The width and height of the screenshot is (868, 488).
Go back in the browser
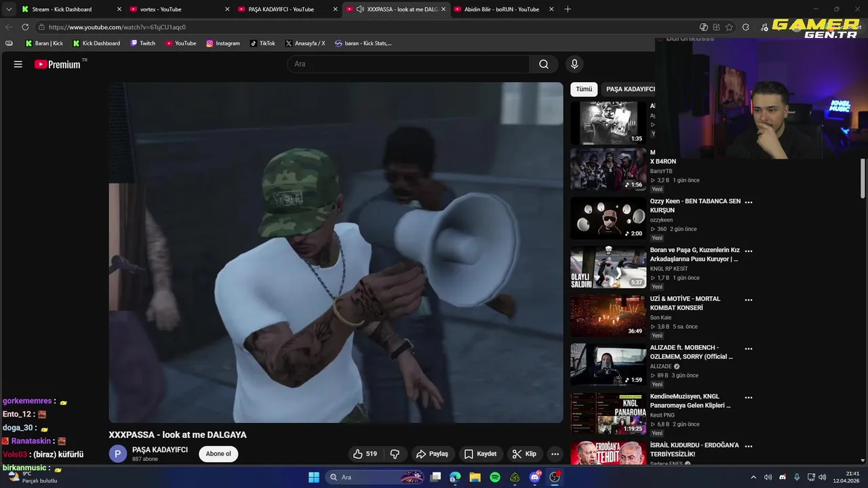click(x=9, y=27)
